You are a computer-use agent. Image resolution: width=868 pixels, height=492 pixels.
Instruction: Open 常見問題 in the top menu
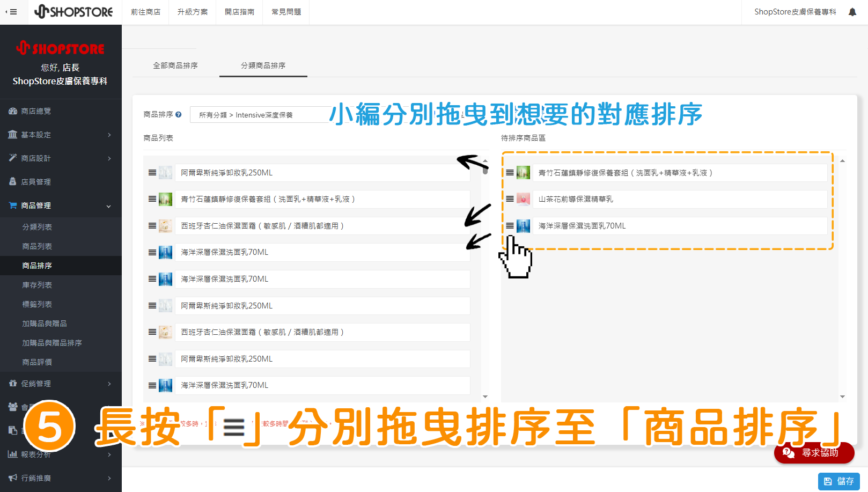click(x=286, y=12)
